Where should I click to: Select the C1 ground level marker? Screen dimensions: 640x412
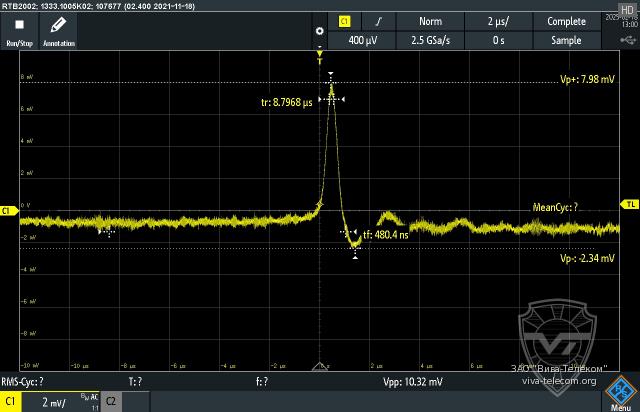[9, 211]
